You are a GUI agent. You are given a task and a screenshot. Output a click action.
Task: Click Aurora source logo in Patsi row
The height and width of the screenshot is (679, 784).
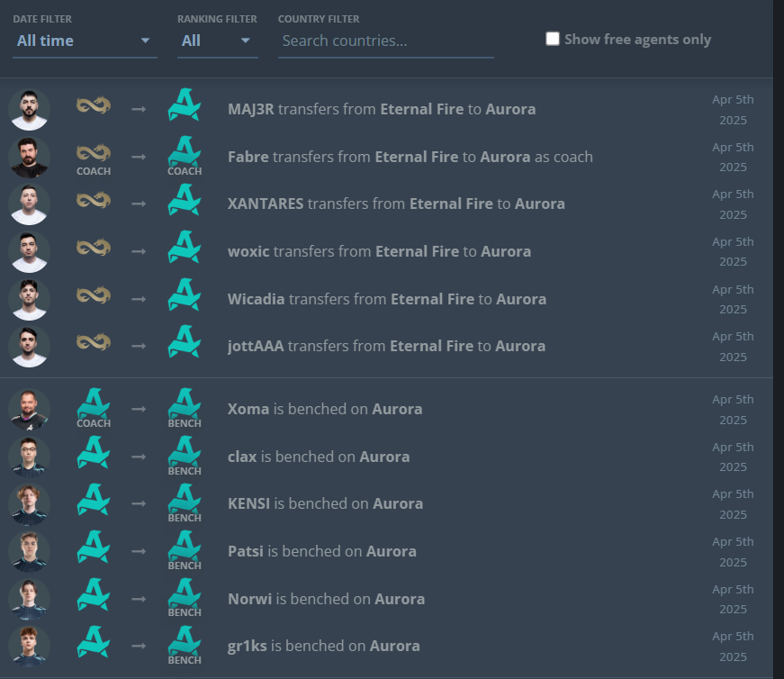[x=94, y=547]
